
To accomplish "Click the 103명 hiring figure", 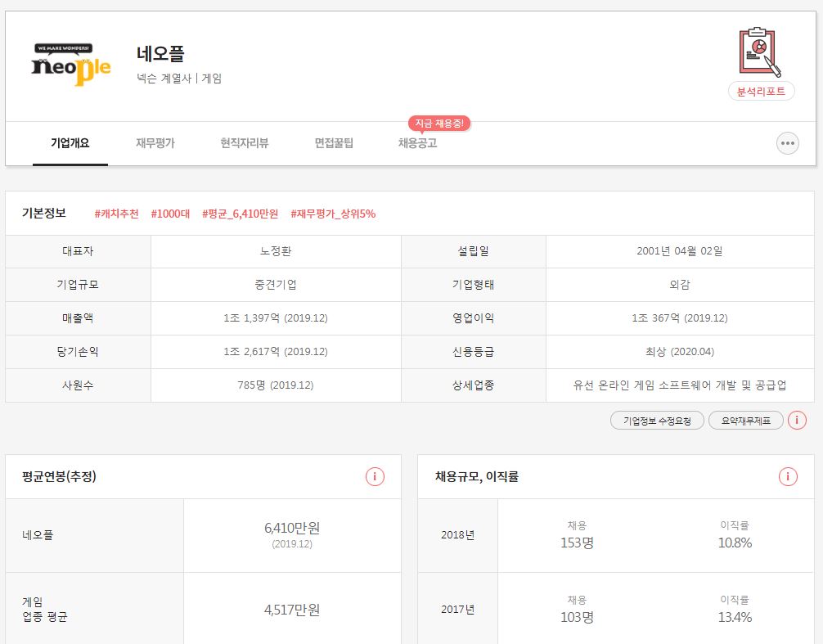I will (x=577, y=617).
